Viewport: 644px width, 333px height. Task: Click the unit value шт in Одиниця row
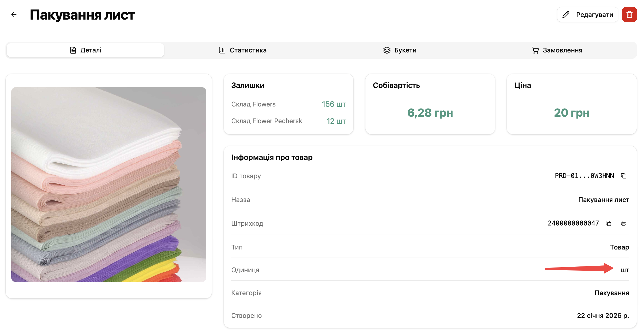pos(625,270)
